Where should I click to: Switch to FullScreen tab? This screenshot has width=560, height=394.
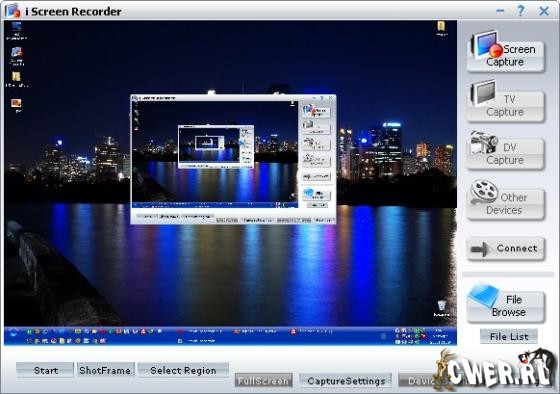[264, 381]
